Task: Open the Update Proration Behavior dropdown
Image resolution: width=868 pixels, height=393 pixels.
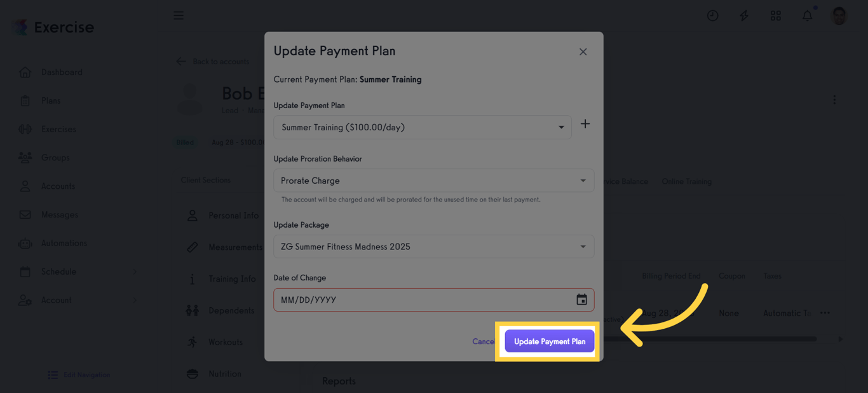Action: tap(434, 181)
